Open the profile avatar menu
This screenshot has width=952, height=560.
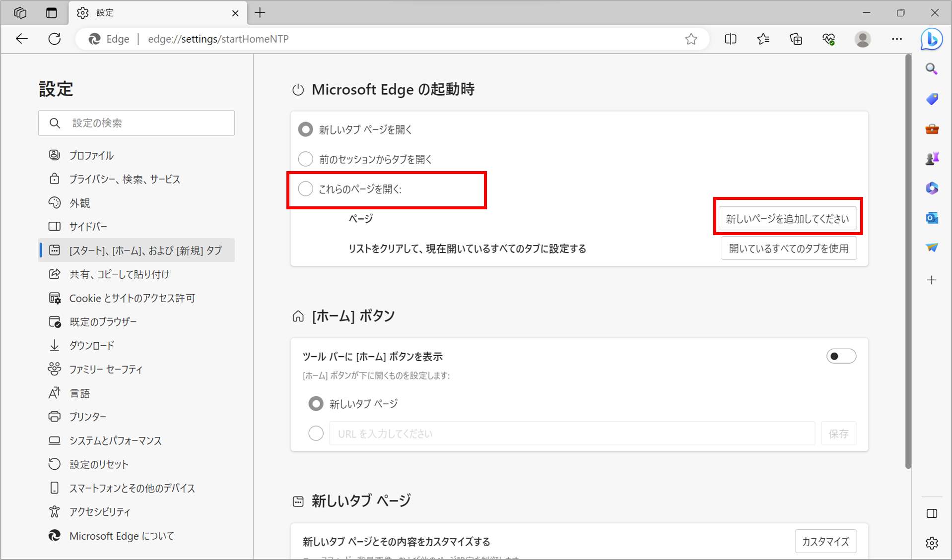(x=863, y=39)
